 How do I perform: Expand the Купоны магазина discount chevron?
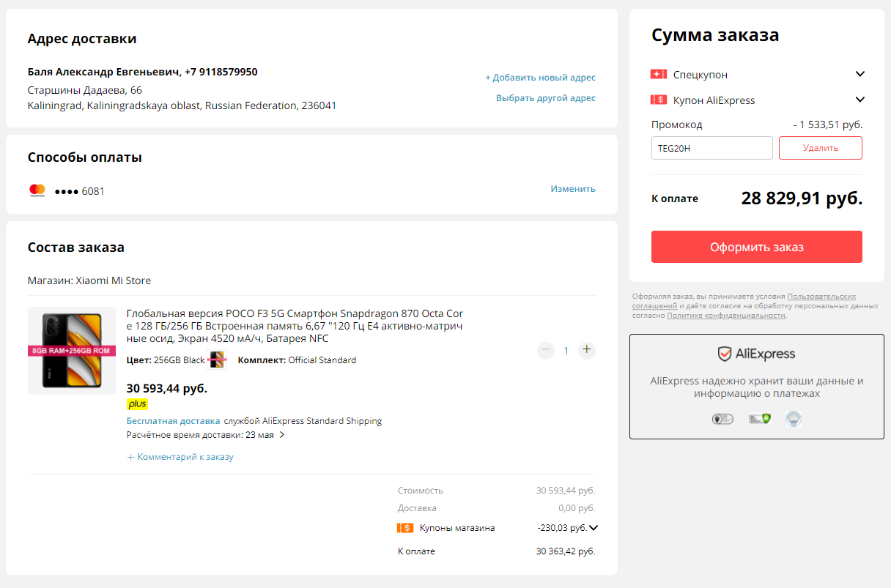(x=594, y=528)
